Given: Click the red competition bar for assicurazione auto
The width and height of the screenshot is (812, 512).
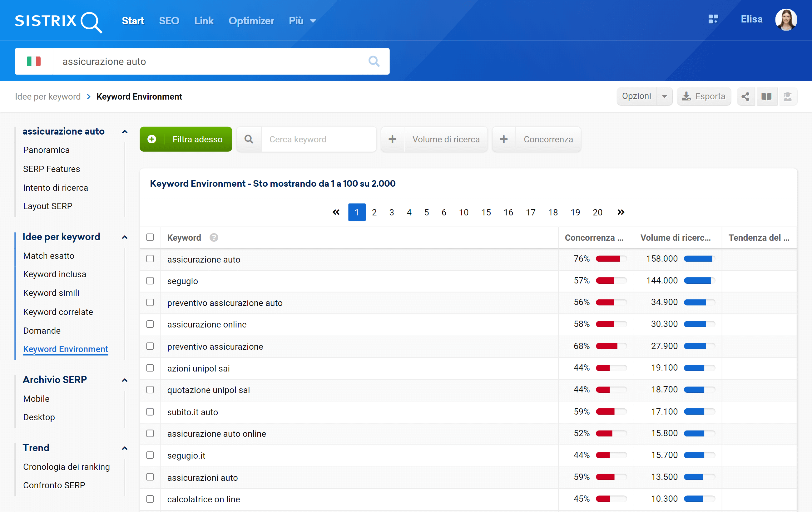Looking at the screenshot, I should [611, 259].
